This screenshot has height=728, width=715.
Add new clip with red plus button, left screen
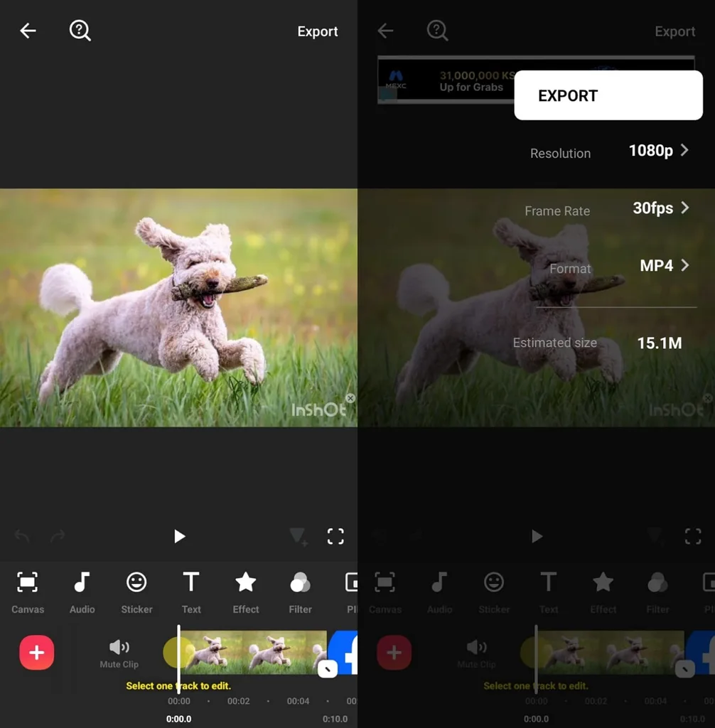(37, 653)
